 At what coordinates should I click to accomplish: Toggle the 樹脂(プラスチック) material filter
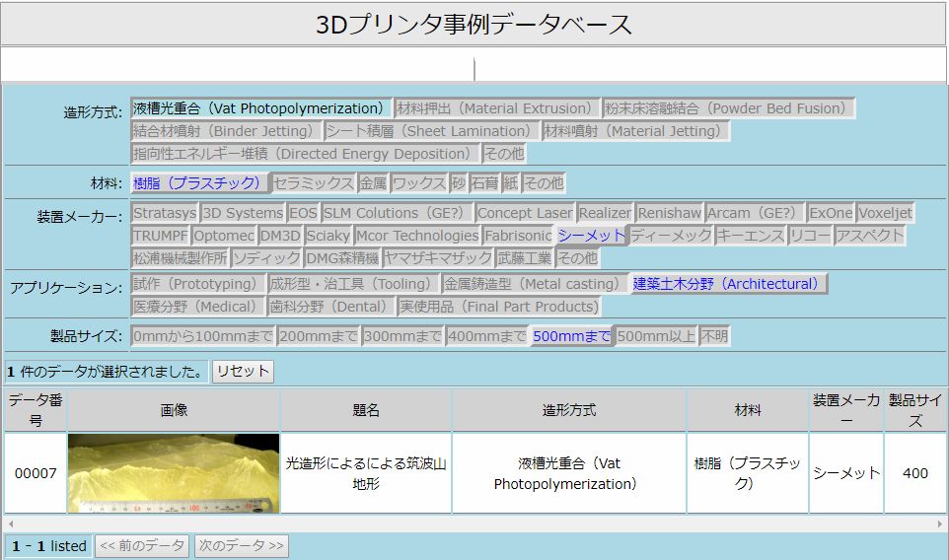pos(199,182)
